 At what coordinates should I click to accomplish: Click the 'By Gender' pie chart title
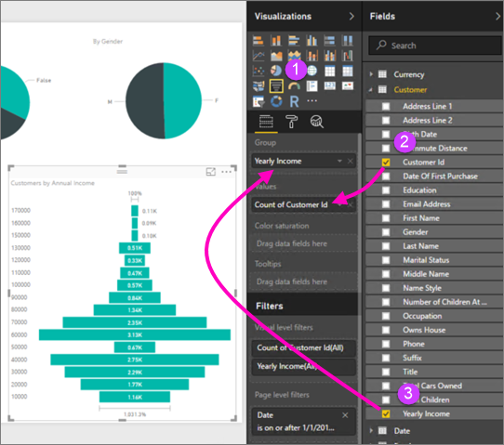pos(108,42)
